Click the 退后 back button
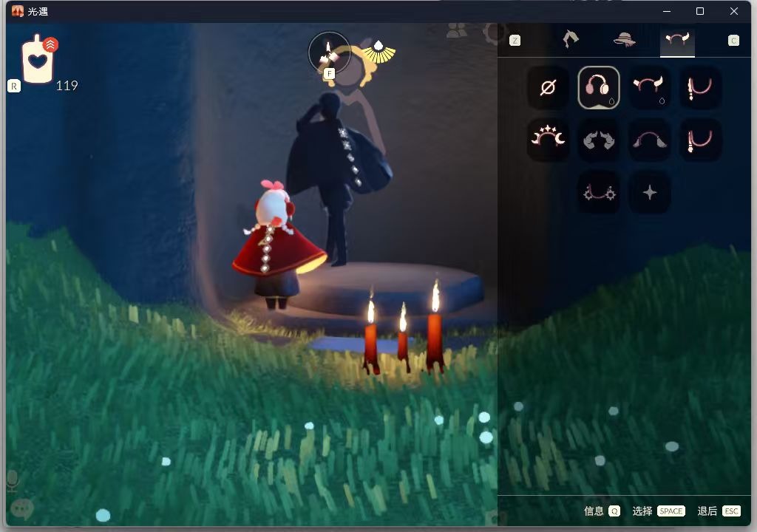 (707, 511)
